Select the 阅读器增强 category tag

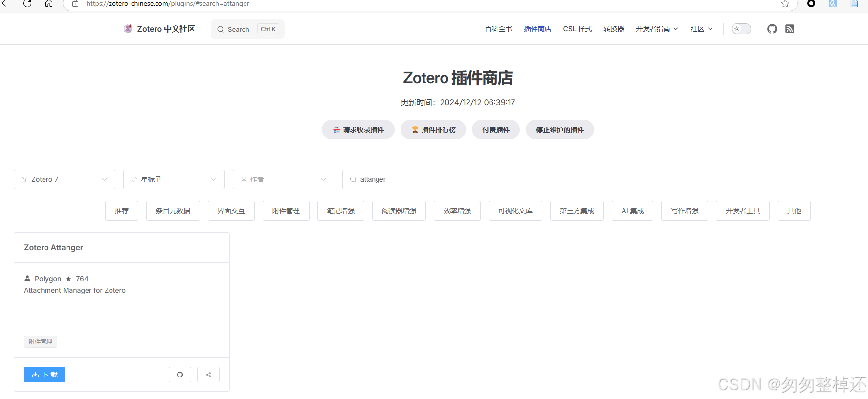pos(399,211)
